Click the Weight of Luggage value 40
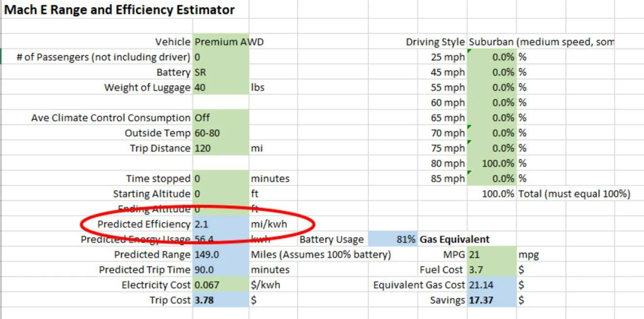Image resolution: width=644 pixels, height=319 pixels. [221, 88]
